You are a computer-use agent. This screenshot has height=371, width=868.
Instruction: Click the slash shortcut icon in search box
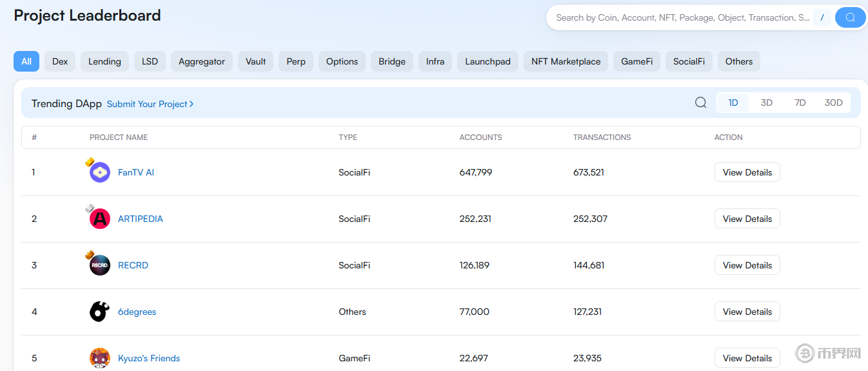pyautogui.click(x=822, y=17)
